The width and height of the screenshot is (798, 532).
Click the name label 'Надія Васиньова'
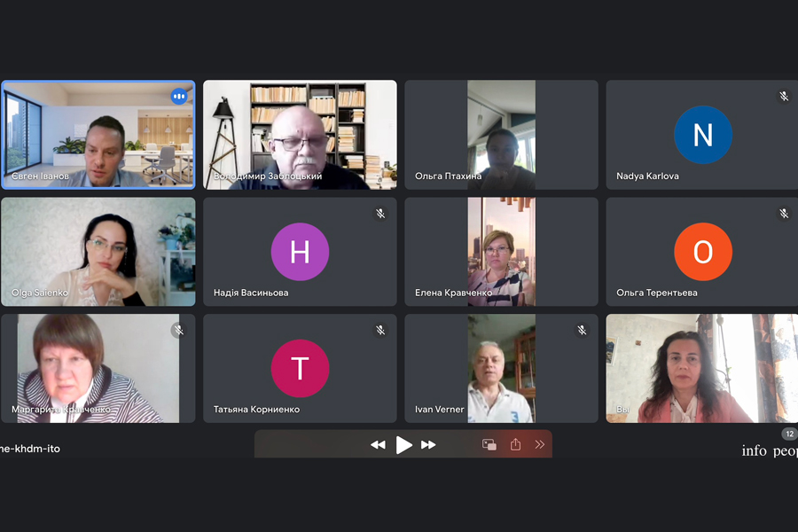click(x=251, y=293)
